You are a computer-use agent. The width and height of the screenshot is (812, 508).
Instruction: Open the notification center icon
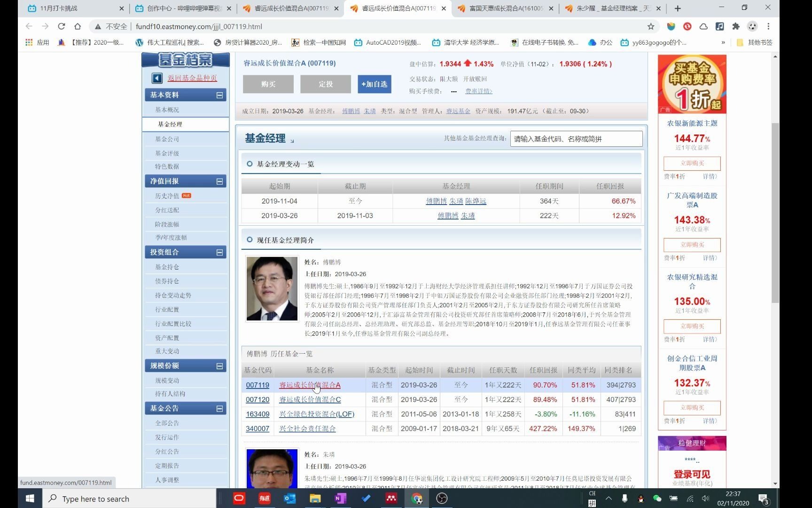(x=764, y=499)
